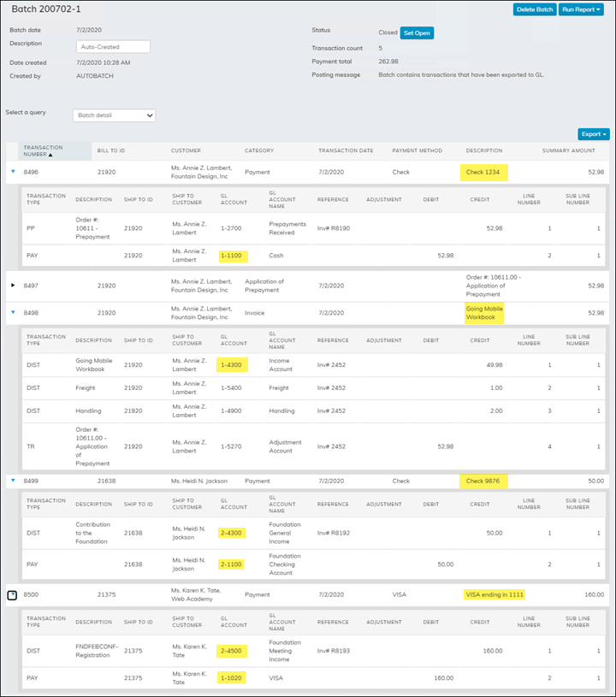Open the Run Report dropdown
This screenshot has width=616, height=697.
pos(581,11)
